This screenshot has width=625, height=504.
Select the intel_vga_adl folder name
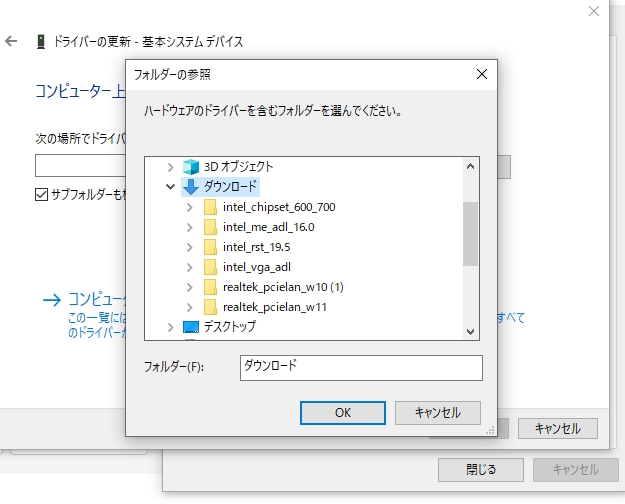[x=257, y=267]
